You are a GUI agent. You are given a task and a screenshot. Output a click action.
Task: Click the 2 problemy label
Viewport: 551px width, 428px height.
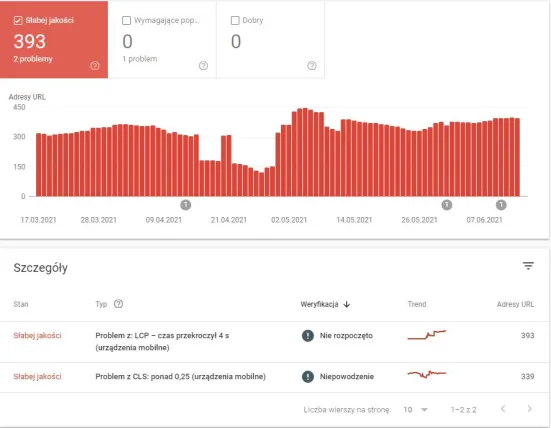33,59
